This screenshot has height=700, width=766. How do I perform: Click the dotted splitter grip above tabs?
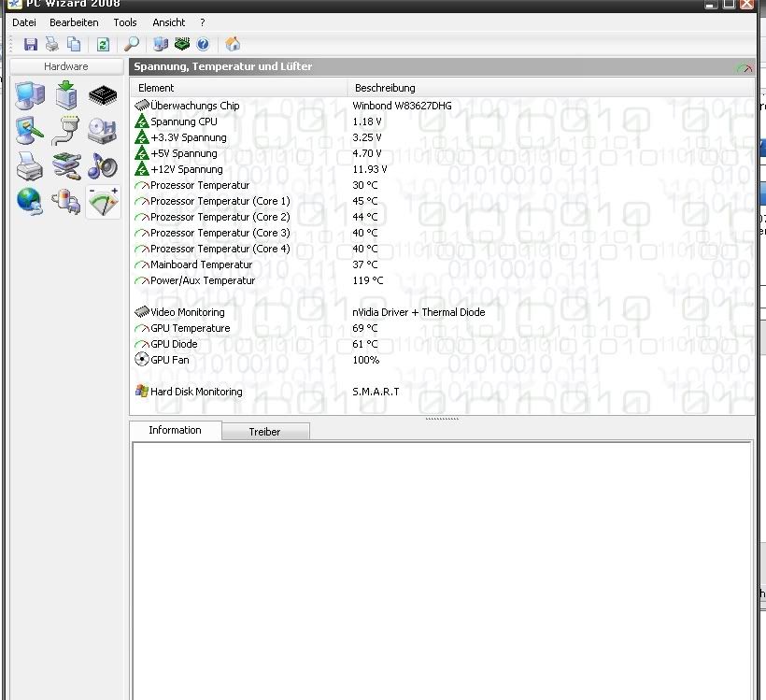point(442,419)
